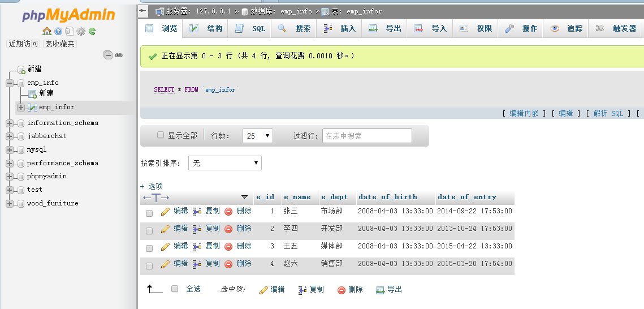The image size is (644, 309).
Task: Click the 新建 database icon at tree top
Action: (x=21, y=70)
